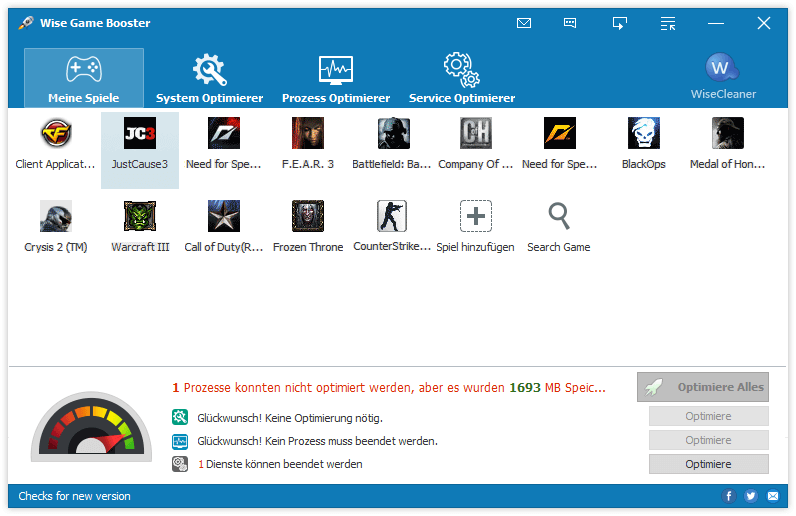
Task: Click Optimiere button for system optimization row
Action: point(709,416)
